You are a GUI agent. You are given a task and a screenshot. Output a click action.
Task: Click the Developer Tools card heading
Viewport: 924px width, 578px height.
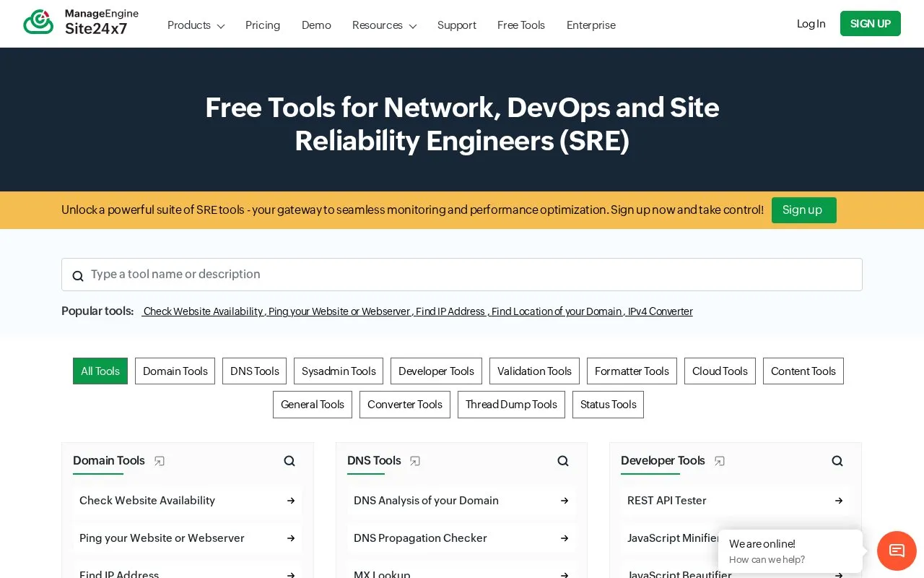click(663, 461)
